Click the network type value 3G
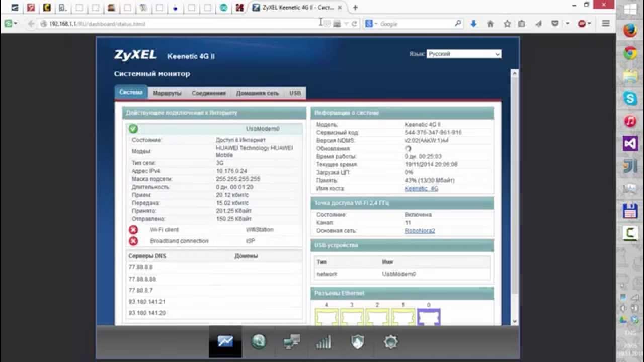The image size is (644, 362). click(x=220, y=163)
